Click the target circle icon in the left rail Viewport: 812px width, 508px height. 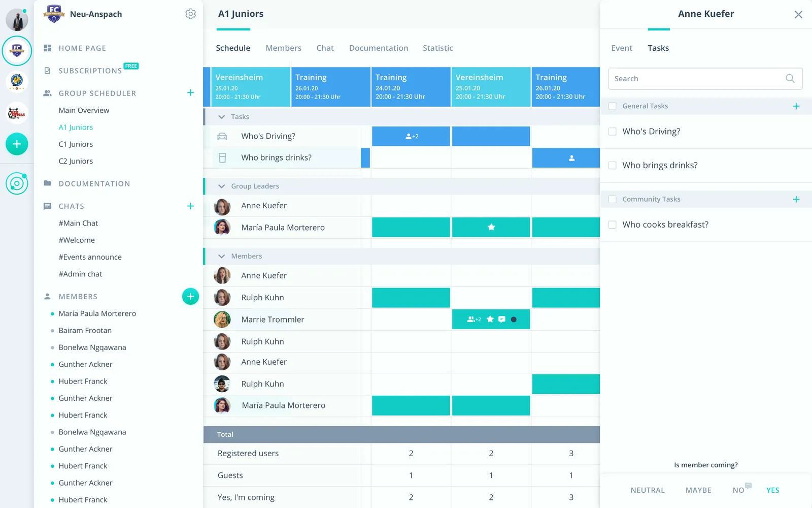coord(17,183)
